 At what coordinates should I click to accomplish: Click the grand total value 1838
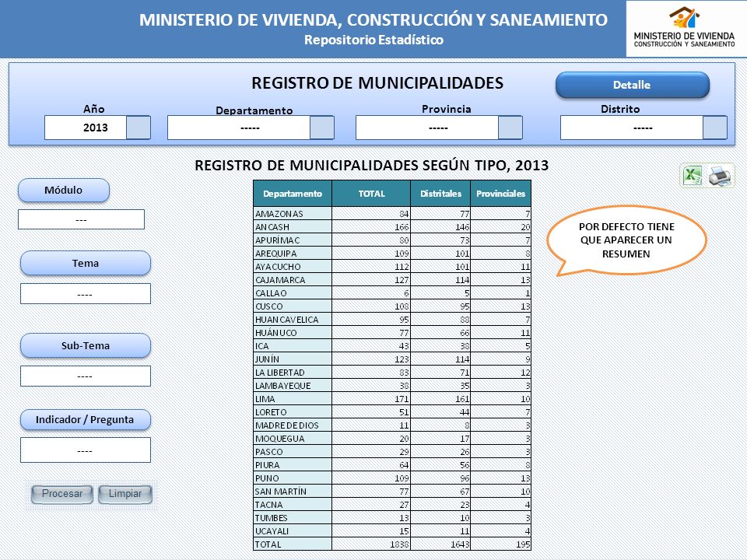(399, 544)
